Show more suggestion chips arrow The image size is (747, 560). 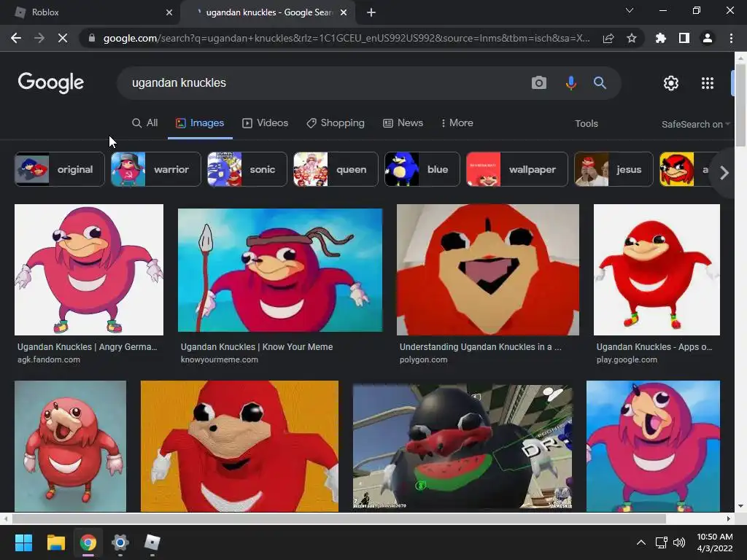pos(724,173)
